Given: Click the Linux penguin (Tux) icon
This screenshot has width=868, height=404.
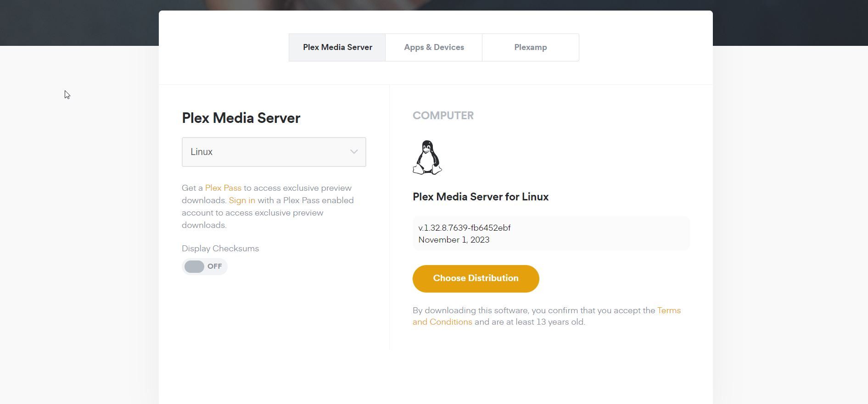Looking at the screenshot, I should pyautogui.click(x=427, y=157).
